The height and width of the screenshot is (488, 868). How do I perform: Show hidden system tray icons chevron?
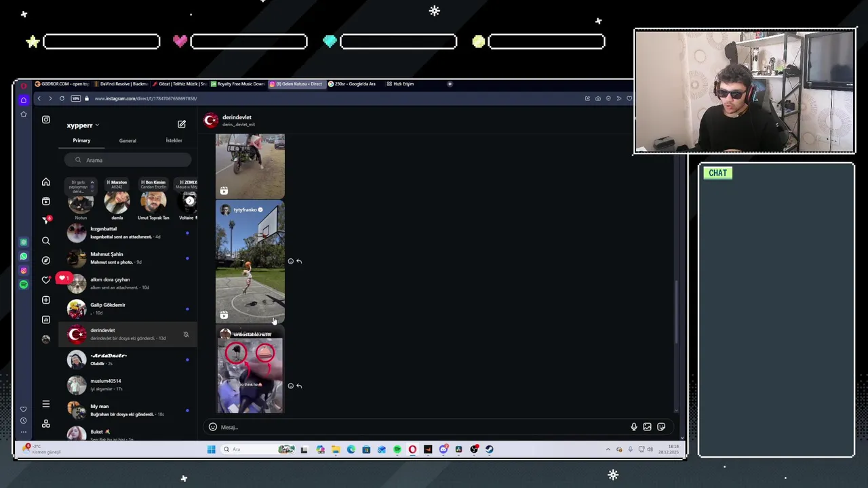point(608,449)
